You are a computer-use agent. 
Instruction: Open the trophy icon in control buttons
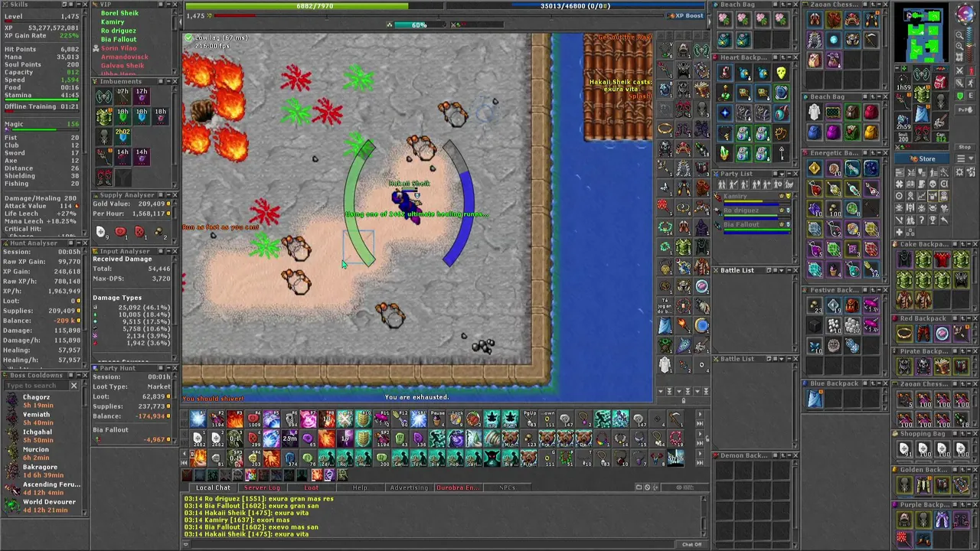(x=933, y=220)
